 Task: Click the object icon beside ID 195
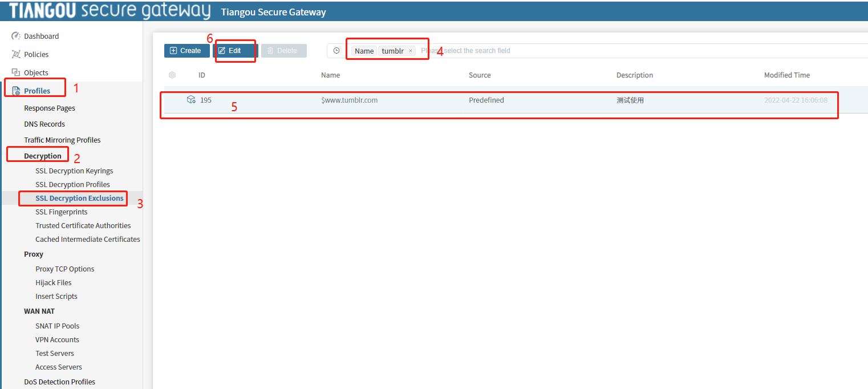click(x=191, y=100)
